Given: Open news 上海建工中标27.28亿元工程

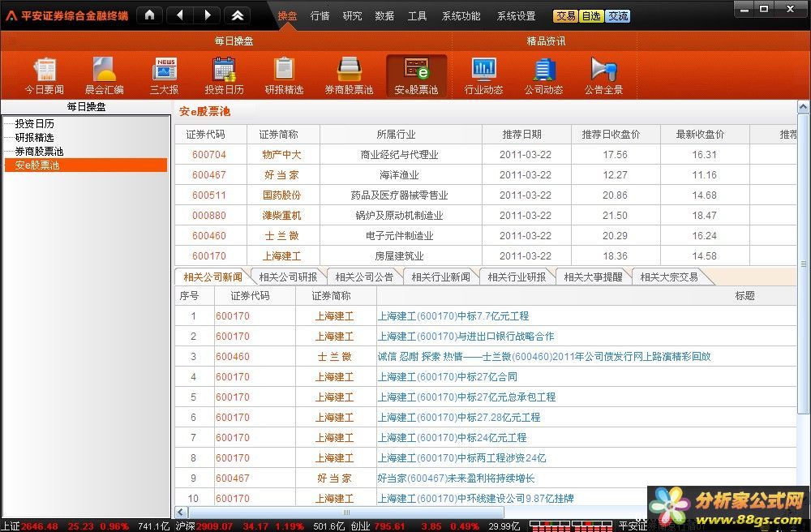Looking at the screenshot, I should coord(459,417).
